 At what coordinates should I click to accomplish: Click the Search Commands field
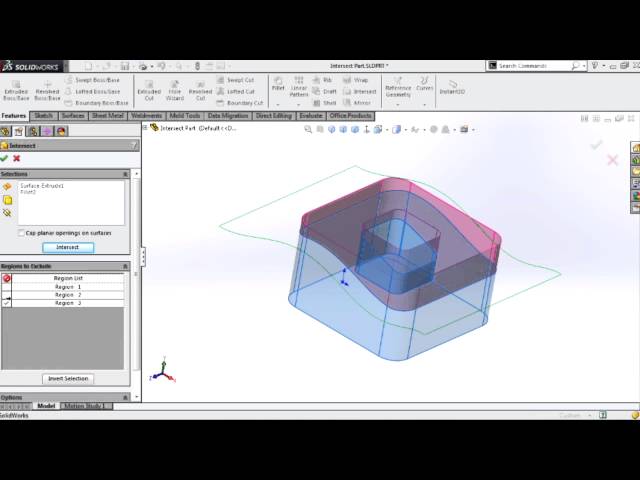pyautogui.click(x=537, y=66)
